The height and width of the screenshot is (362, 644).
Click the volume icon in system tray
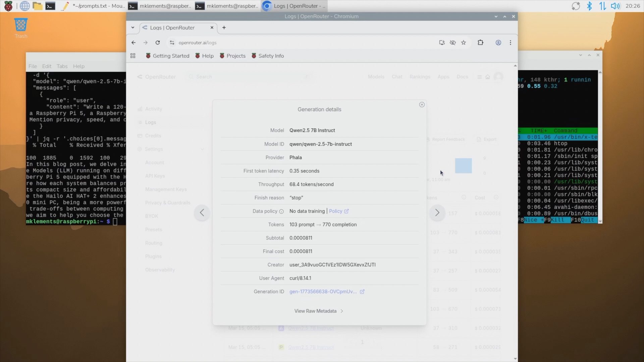point(615,6)
